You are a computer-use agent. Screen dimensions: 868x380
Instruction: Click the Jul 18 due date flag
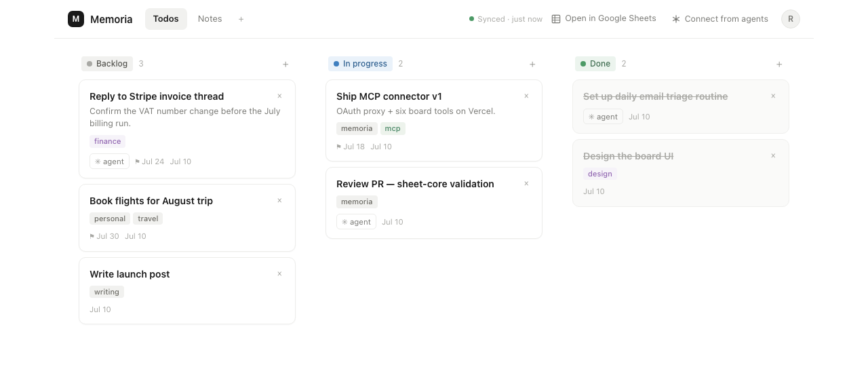pos(351,147)
